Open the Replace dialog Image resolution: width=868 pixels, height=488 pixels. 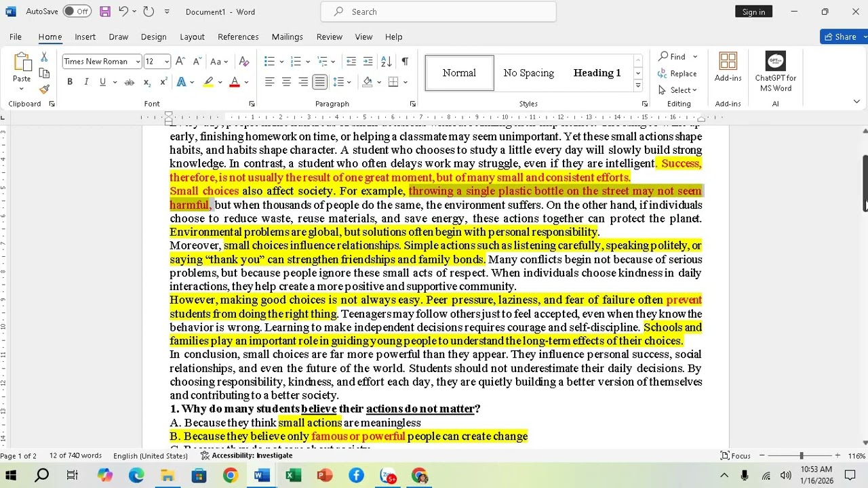pos(677,73)
